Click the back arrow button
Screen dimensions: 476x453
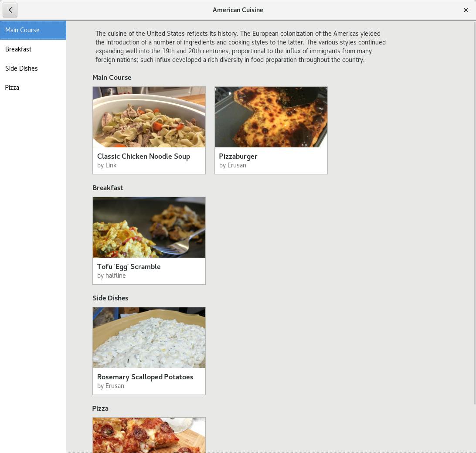point(10,10)
